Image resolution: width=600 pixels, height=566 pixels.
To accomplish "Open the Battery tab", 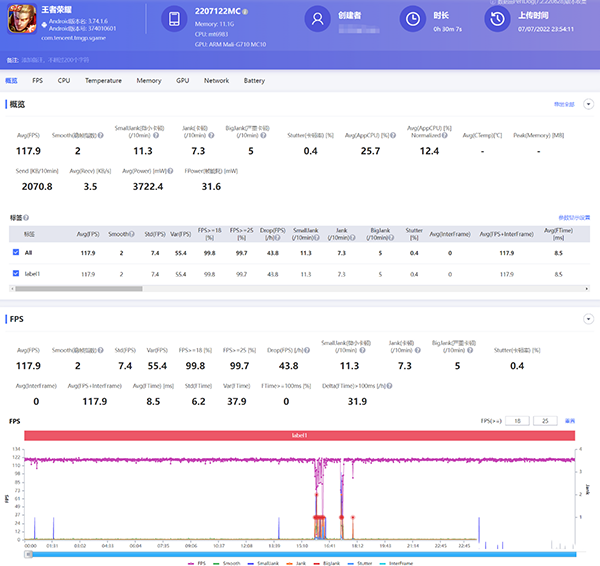I will (254, 80).
